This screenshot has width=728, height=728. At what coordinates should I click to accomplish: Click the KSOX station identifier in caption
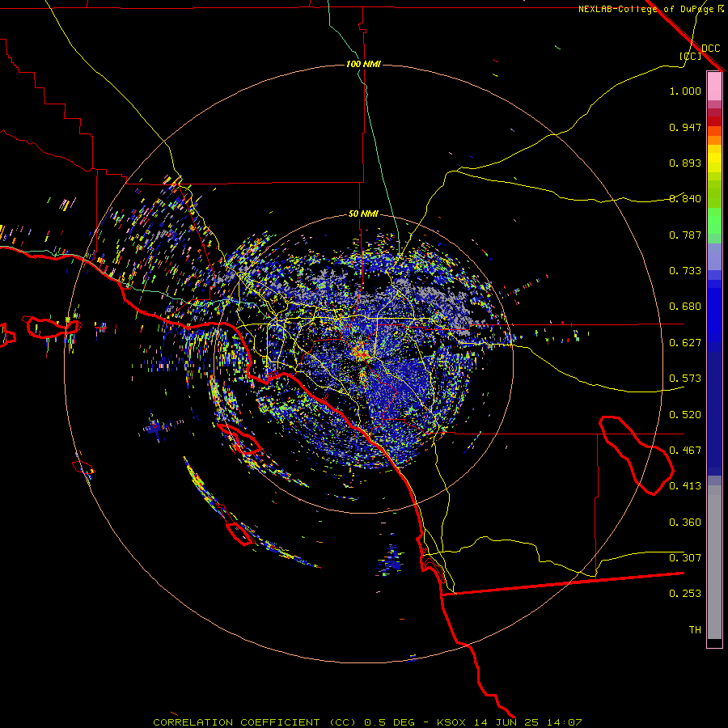pos(451,722)
